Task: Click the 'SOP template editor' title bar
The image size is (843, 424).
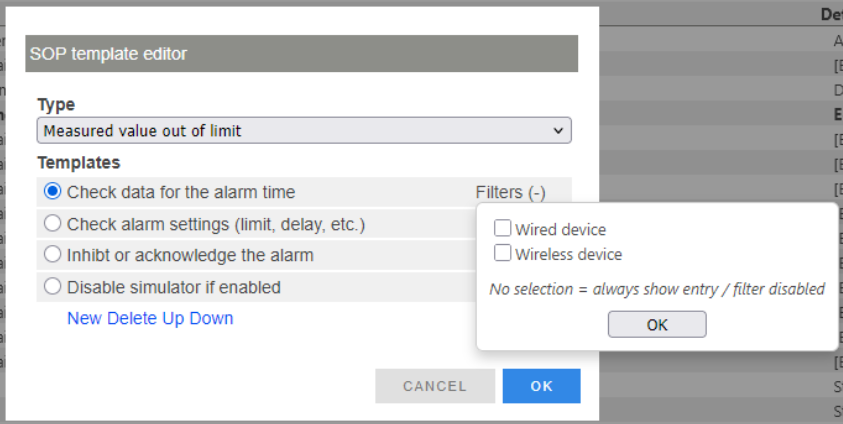Action: [x=301, y=54]
